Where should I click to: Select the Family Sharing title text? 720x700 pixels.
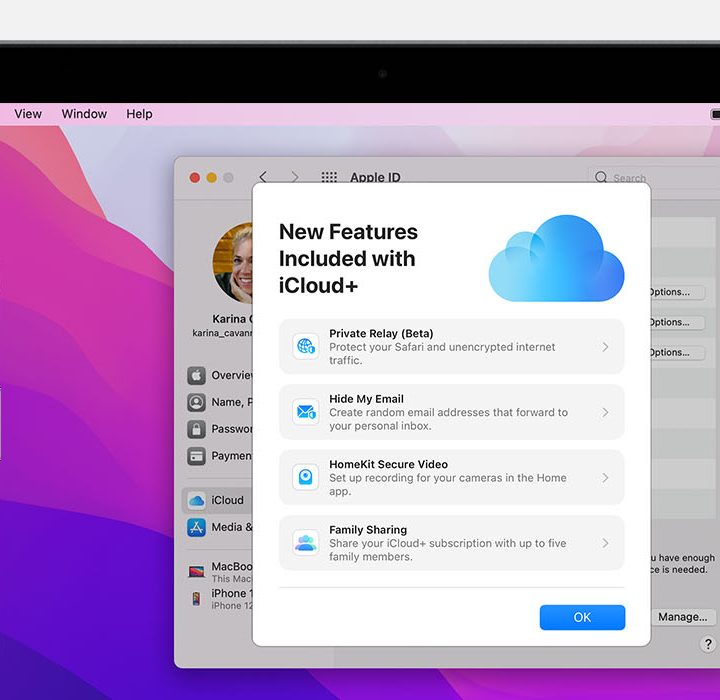[368, 530]
